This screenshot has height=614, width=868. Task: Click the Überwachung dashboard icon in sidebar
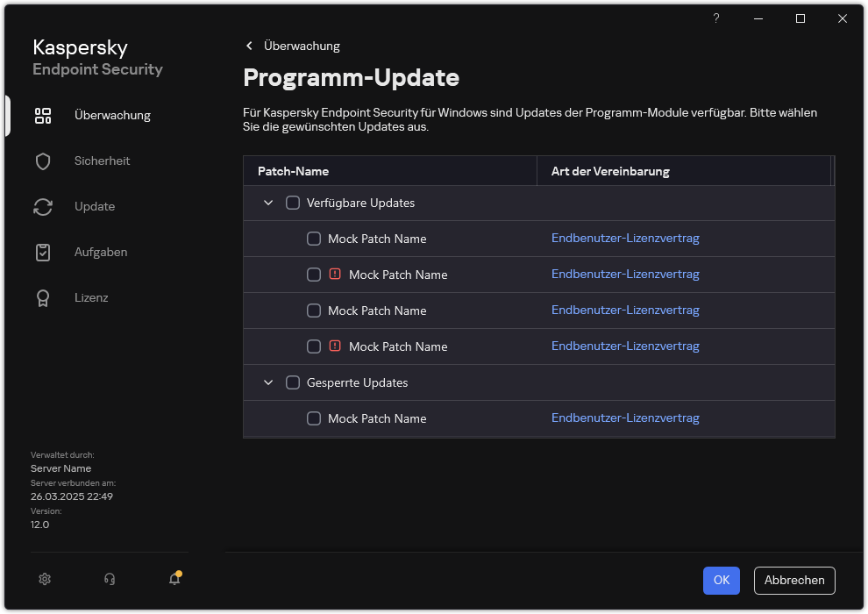click(x=43, y=116)
